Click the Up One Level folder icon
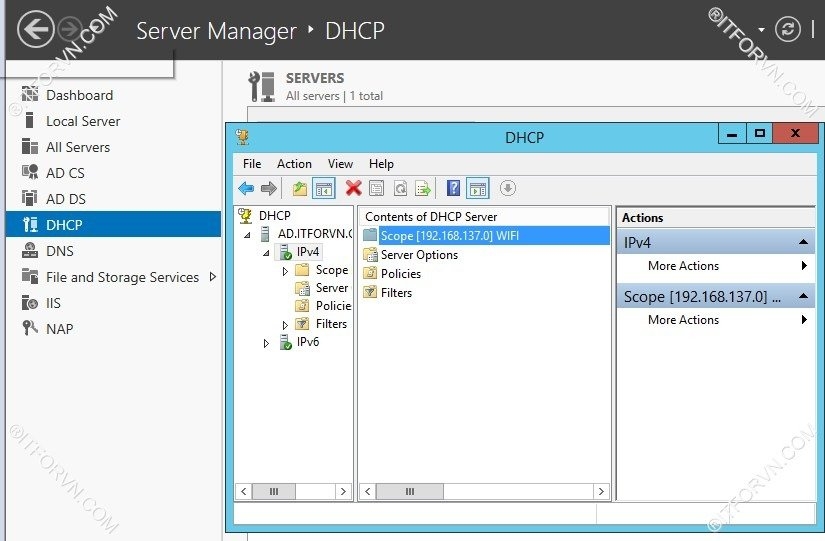 point(299,188)
